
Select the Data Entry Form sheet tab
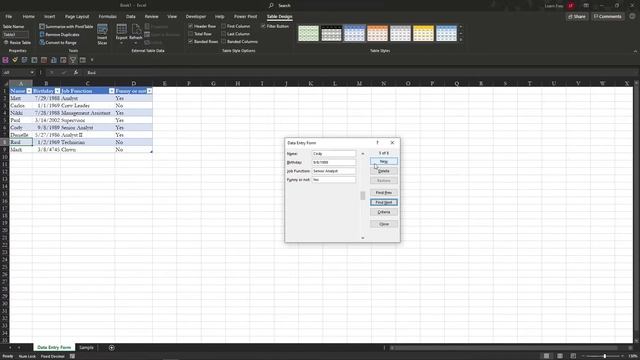point(54,348)
